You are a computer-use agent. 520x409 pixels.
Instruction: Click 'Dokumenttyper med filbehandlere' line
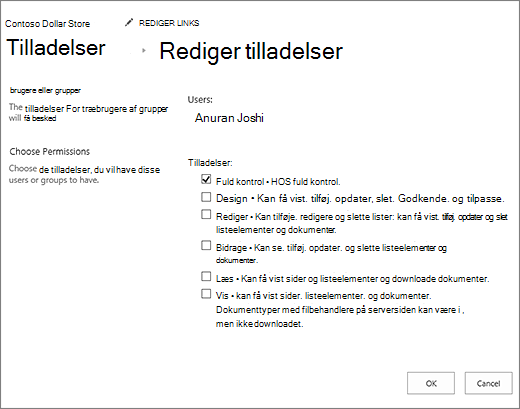[340, 310]
